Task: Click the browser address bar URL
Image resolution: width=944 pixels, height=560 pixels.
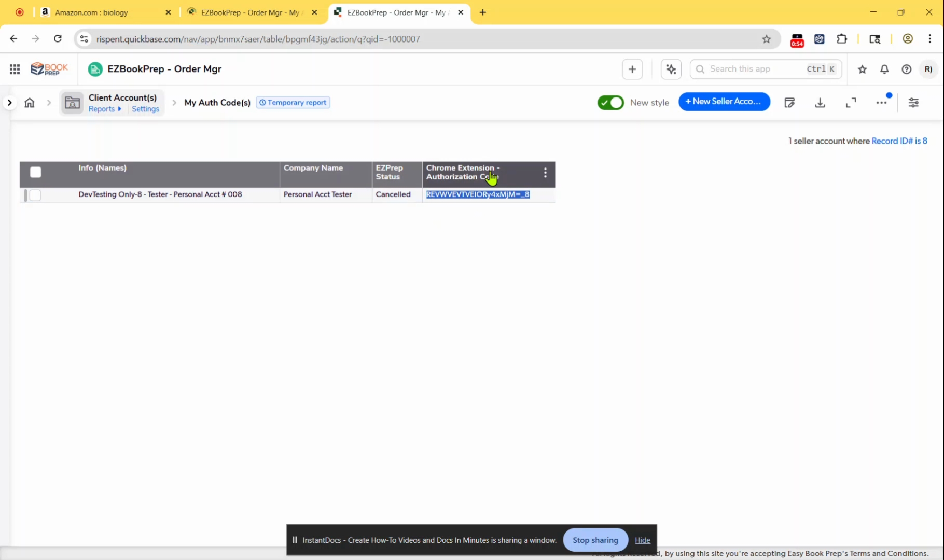Action: [x=258, y=39]
